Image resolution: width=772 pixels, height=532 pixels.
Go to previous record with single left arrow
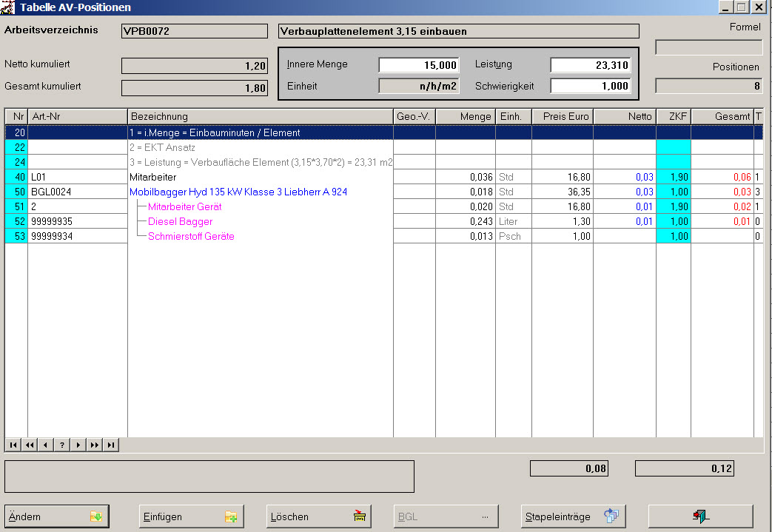pyautogui.click(x=45, y=445)
